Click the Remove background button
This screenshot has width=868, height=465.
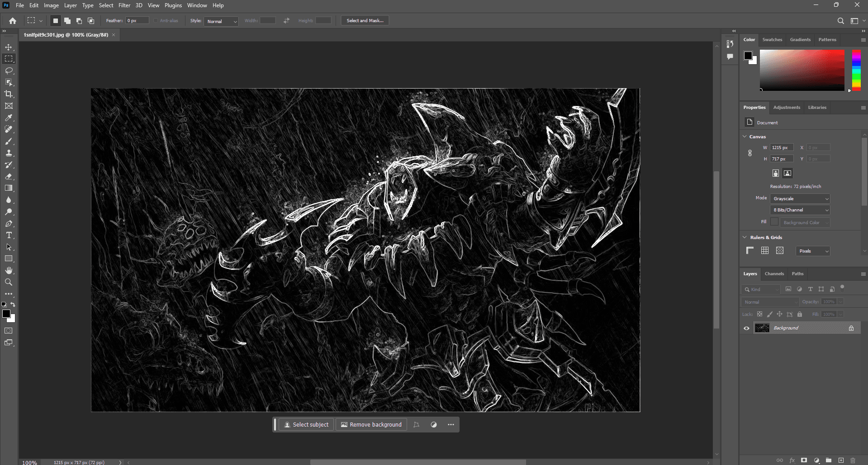[x=371, y=425]
